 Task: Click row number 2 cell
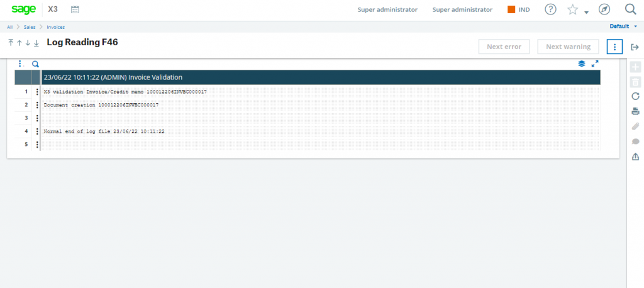coord(23,105)
